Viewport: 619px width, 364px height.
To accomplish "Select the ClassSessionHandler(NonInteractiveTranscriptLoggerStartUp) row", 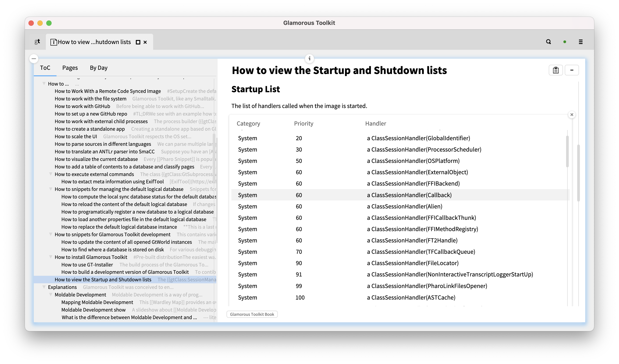I will tap(400, 274).
